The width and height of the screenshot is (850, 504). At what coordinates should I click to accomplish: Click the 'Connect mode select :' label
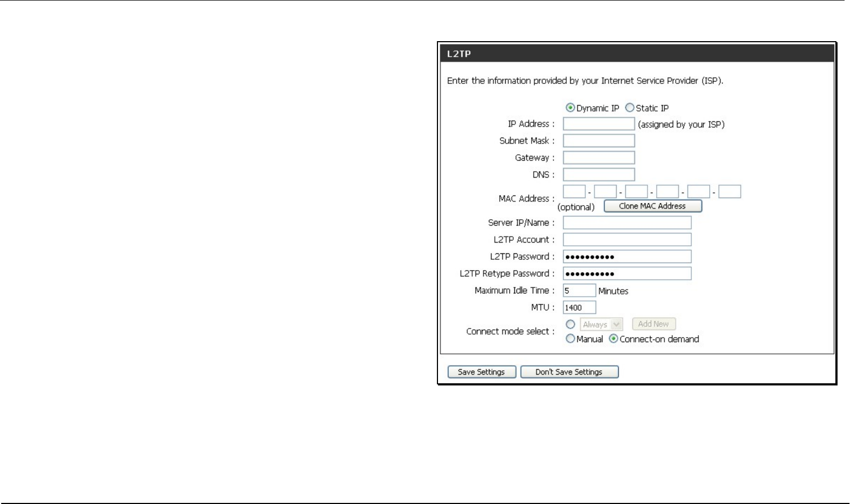511,331
